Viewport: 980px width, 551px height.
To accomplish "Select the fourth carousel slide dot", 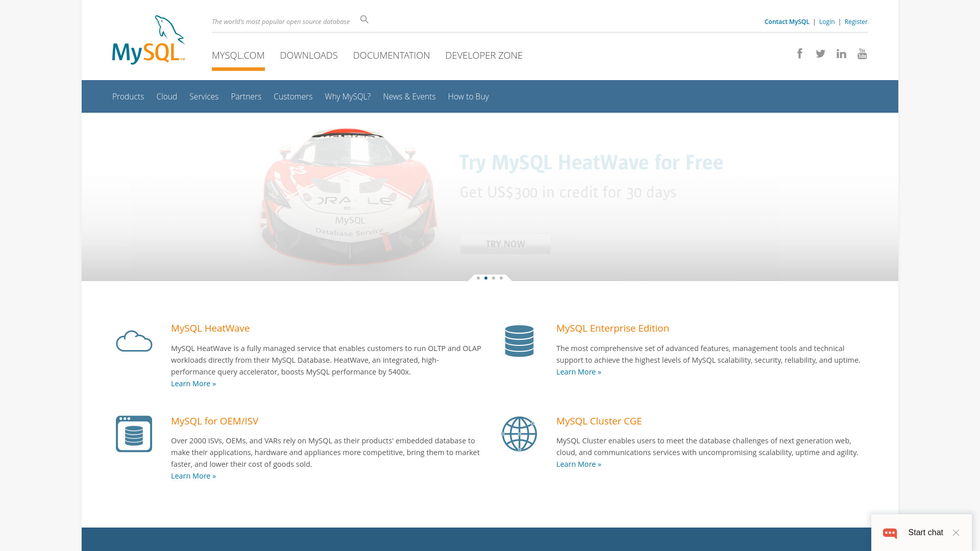I will (501, 278).
